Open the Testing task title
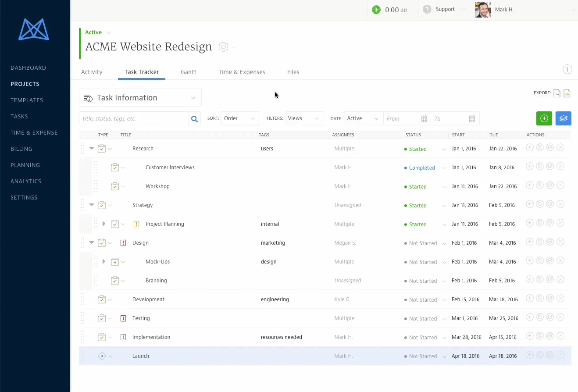This screenshot has height=392, width=578. tap(141, 318)
